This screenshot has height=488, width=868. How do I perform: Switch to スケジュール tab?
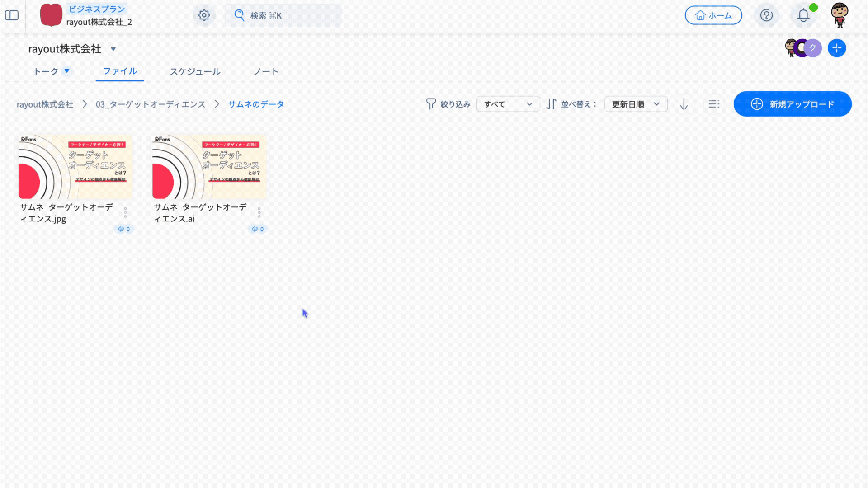(x=195, y=71)
